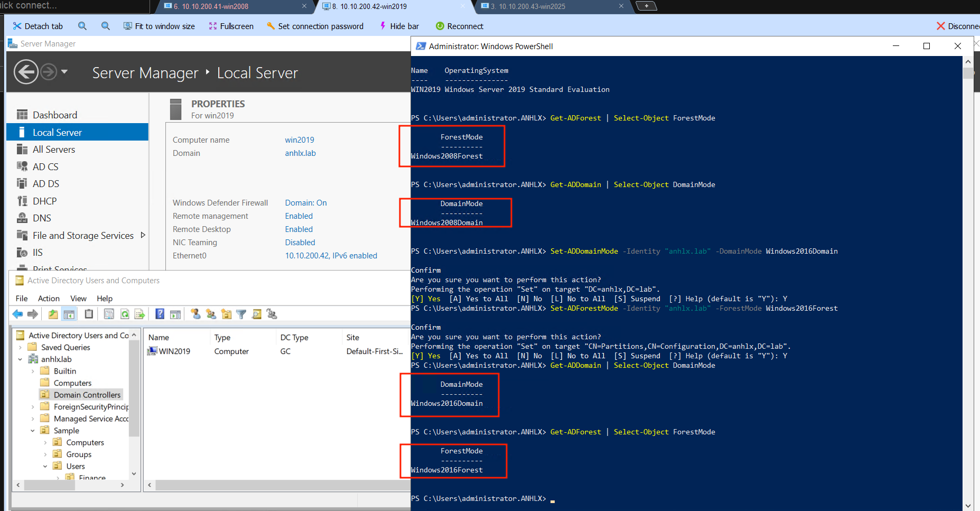Zoom in with first magnifier icon

click(82, 26)
